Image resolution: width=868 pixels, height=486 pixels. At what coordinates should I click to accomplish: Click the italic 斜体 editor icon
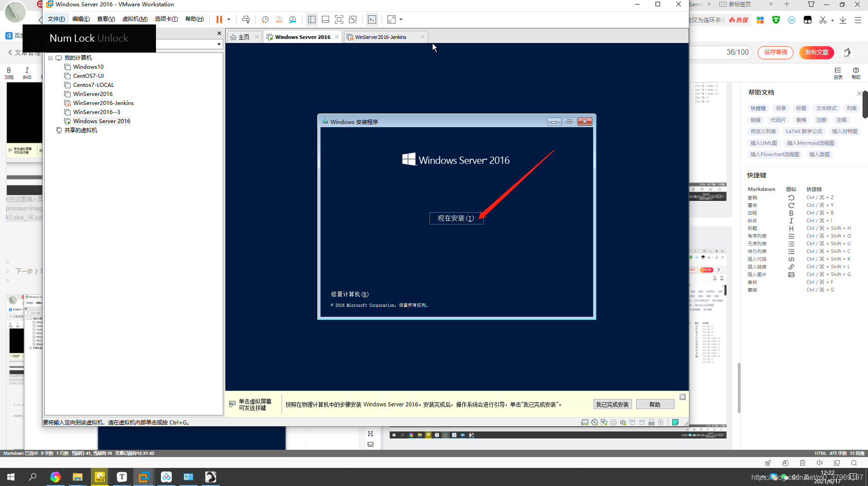[27, 73]
